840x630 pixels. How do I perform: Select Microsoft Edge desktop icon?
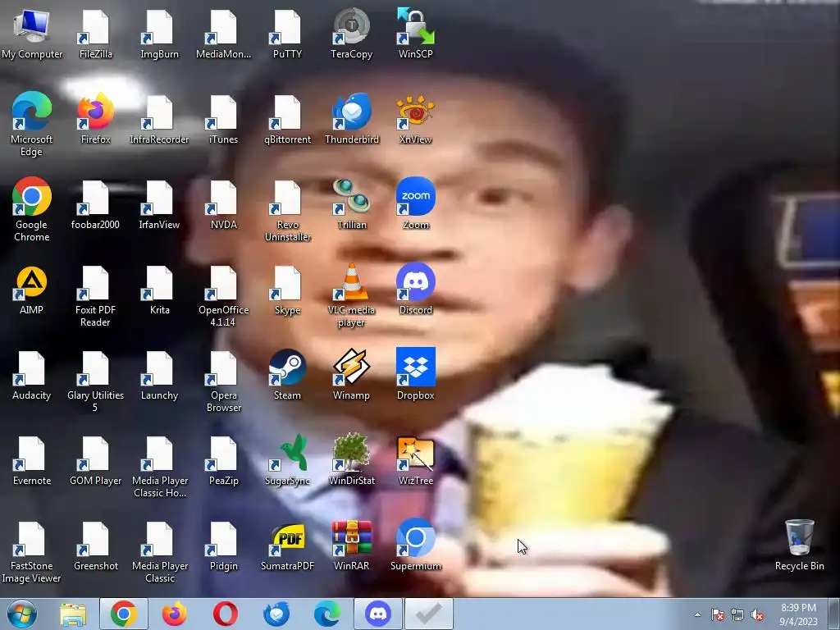[x=32, y=125]
